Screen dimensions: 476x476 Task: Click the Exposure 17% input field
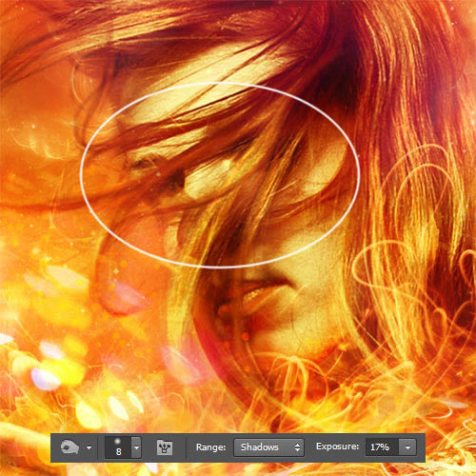click(382, 447)
